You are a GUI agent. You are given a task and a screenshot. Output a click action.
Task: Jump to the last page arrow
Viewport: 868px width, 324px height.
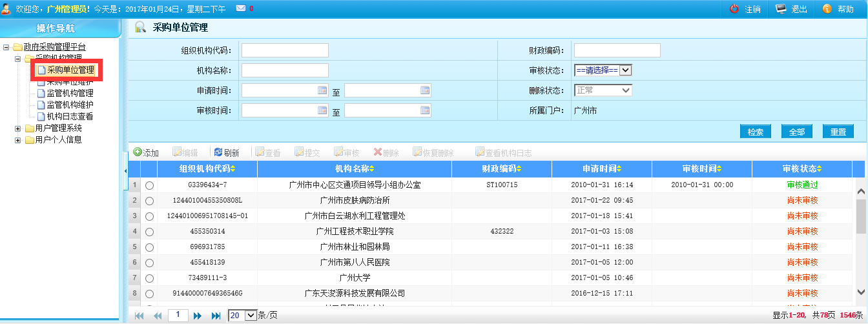tap(216, 316)
